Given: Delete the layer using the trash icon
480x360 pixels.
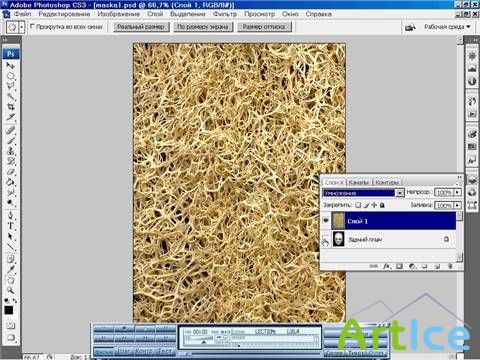Looking at the screenshot, I should point(450,266).
